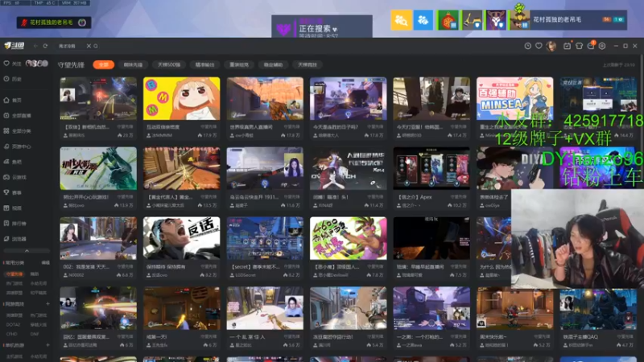
Task: Open 赛事 esports events in sidebar
Action: click(x=13, y=192)
